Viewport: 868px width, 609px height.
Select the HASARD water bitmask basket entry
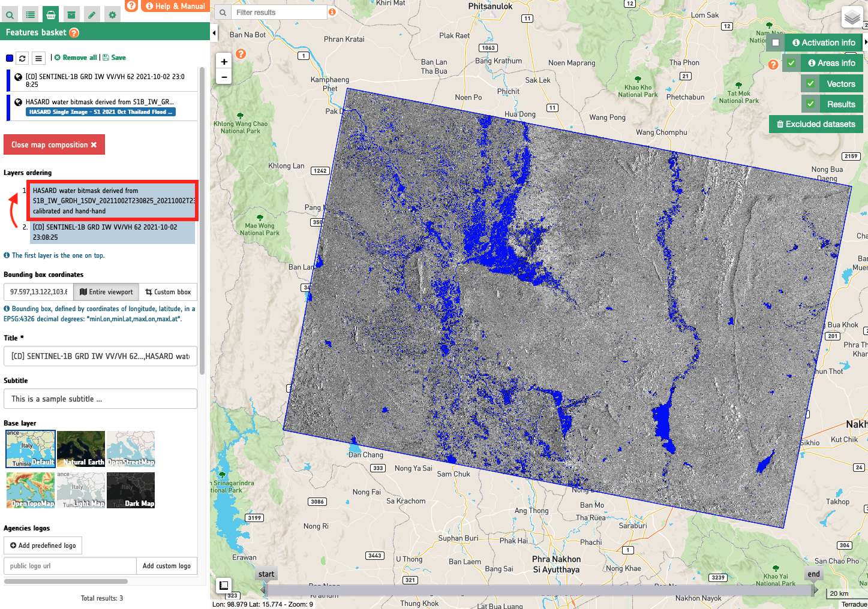tap(101, 107)
